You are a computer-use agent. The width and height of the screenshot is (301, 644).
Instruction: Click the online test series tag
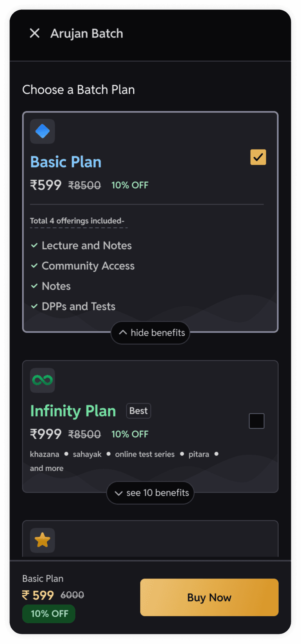coord(145,454)
